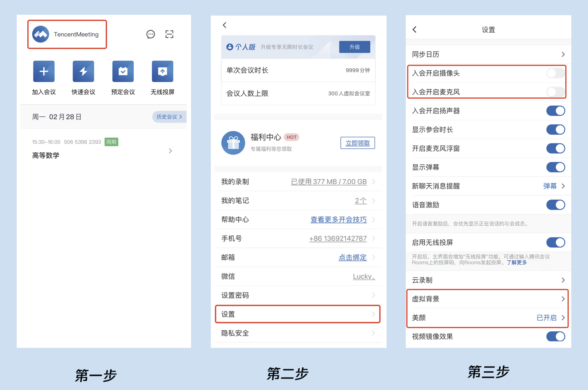
Task: Click the 已开启 status for 美颜
Action: (x=546, y=318)
